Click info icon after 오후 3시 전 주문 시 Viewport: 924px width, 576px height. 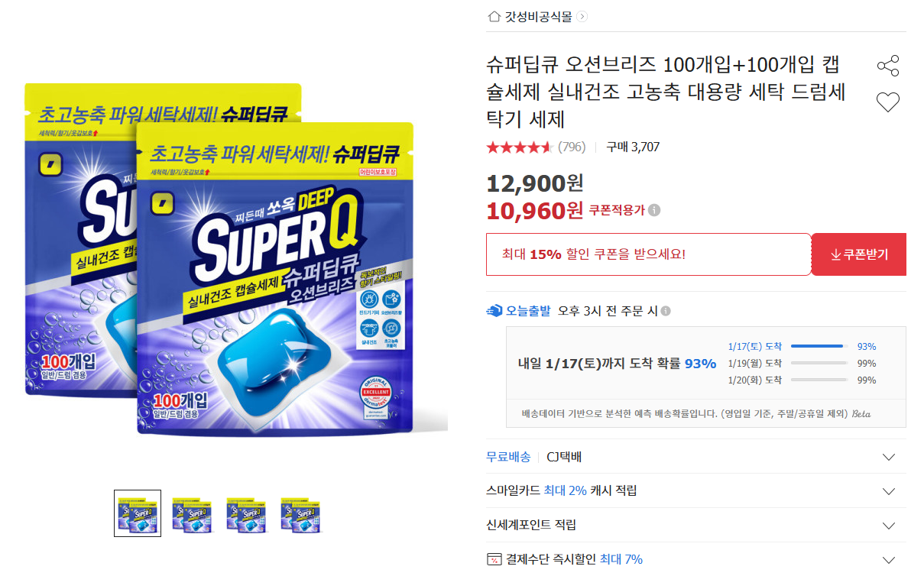click(666, 311)
